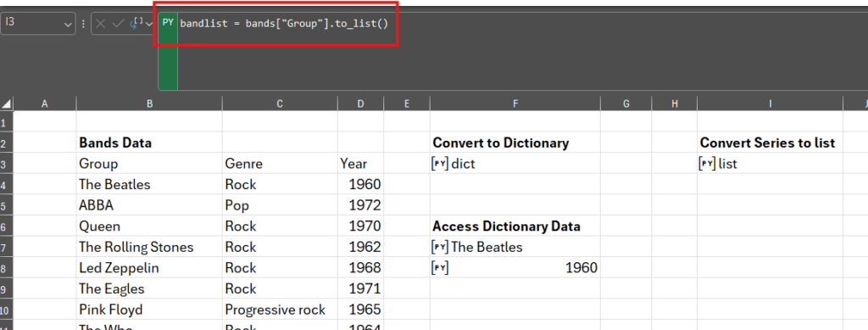Click 'The Eagles' cell
This screenshot has height=330, width=868.
(x=149, y=288)
